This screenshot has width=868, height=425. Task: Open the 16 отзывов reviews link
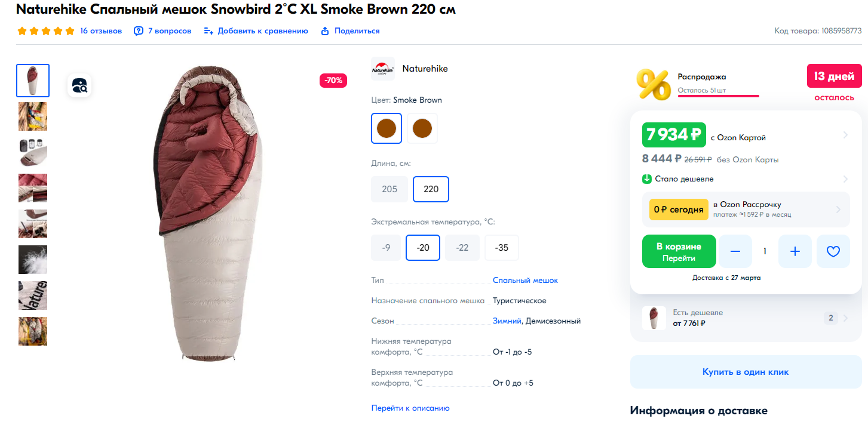[x=101, y=31]
